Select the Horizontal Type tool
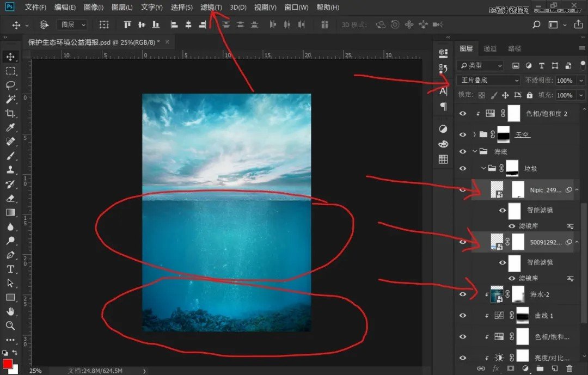588x375 pixels. 11,269
